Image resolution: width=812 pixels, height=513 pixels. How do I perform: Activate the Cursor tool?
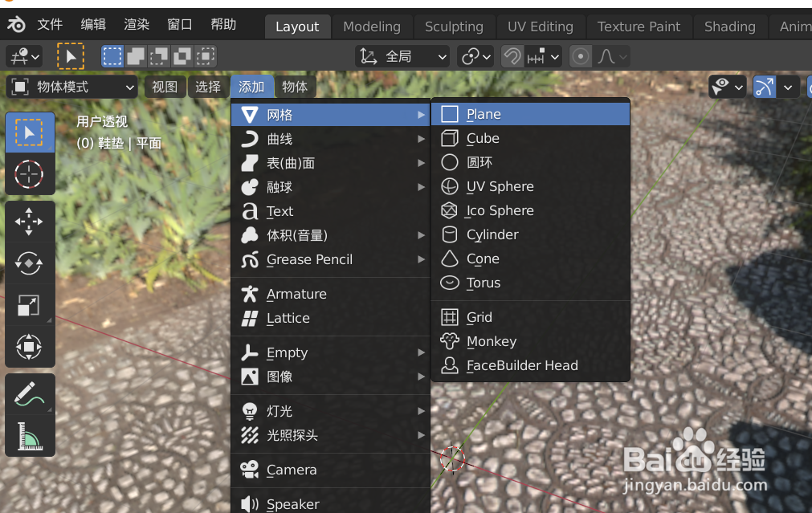click(x=30, y=174)
